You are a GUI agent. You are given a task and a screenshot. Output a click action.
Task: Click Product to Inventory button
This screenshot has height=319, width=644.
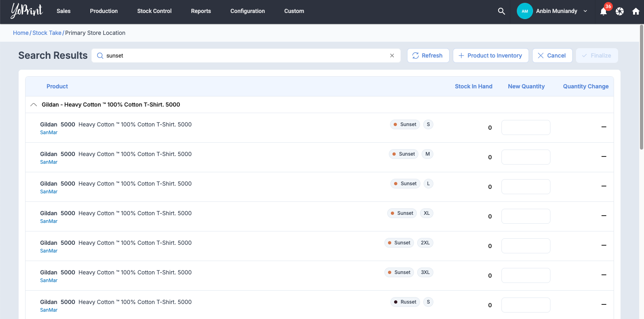coord(490,56)
